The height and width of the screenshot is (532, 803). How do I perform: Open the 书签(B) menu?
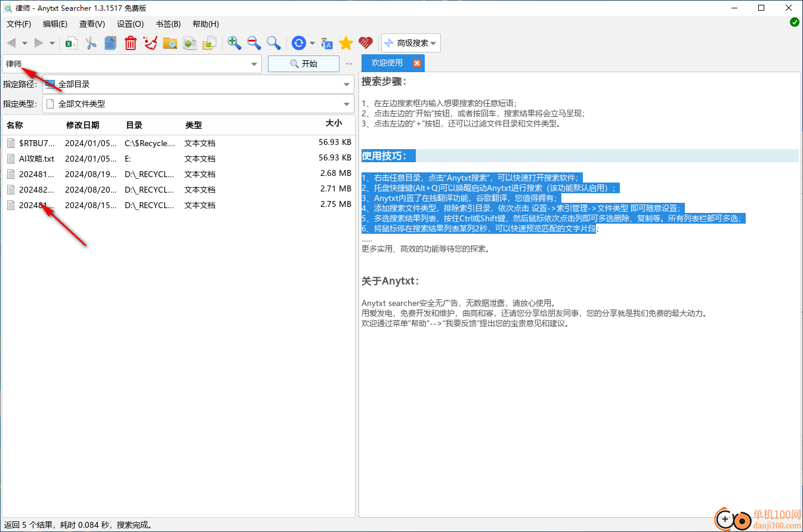(x=168, y=24)
